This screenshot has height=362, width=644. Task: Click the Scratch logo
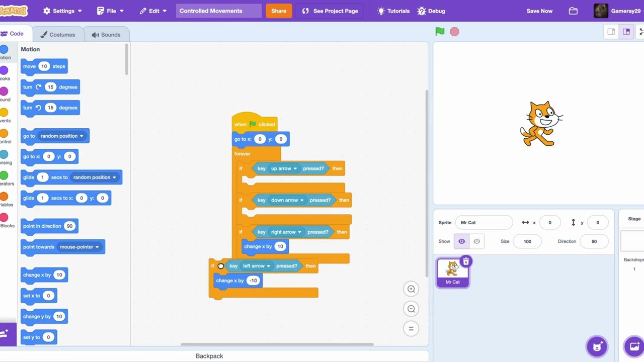pos(14,11)
